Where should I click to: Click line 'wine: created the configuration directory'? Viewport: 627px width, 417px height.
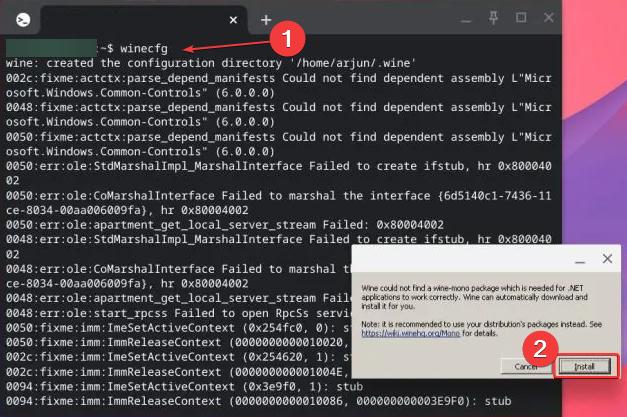tap(211, 63)
